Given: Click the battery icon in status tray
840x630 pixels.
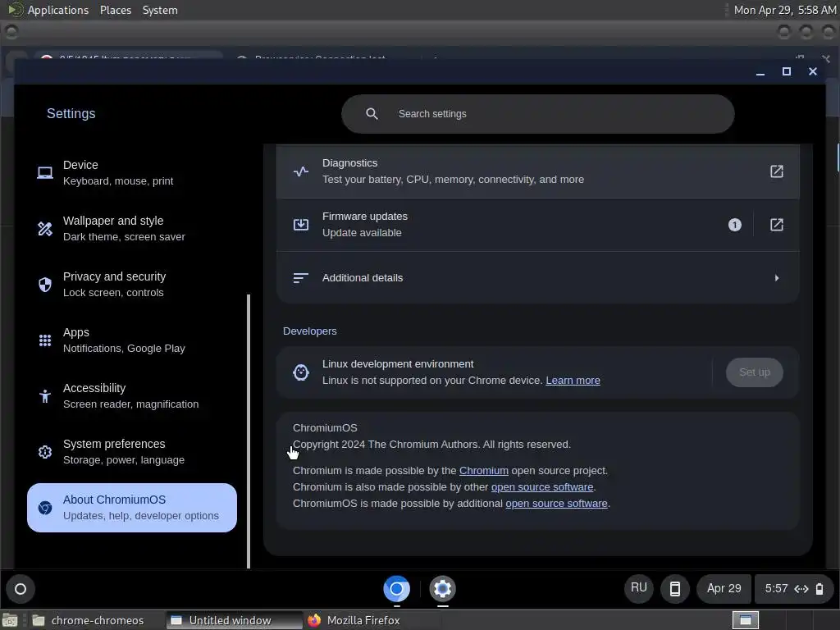Looking at the screenshot, I should 819,589.
